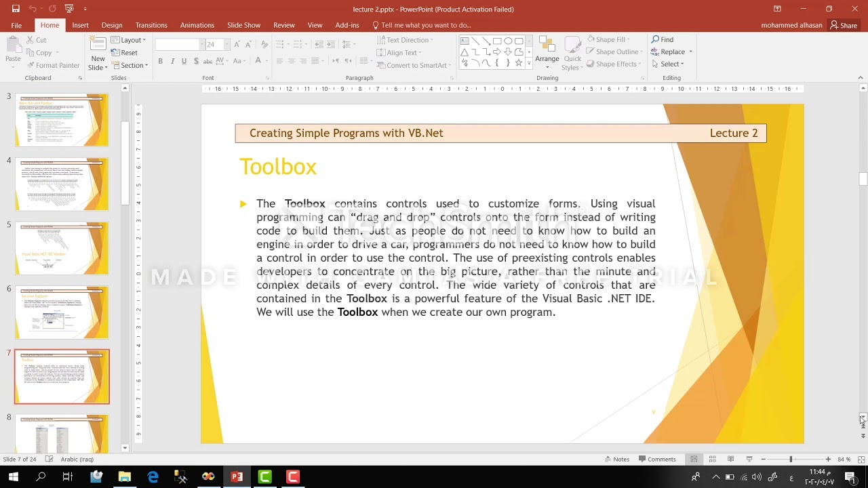Toggle Strikethrough formatting
Screen dimensions: 868x488
(208, 61)
